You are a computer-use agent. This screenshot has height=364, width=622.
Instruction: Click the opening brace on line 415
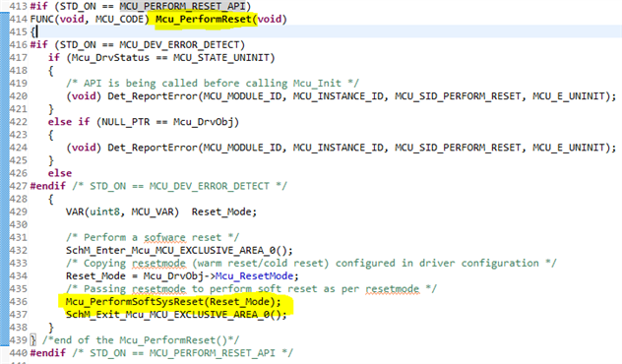[x=32, y=31]
